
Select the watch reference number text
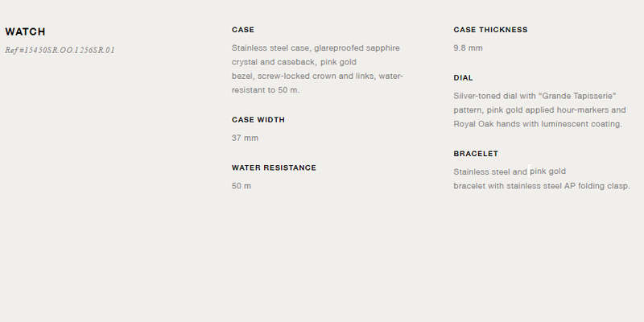click(60, 50)
